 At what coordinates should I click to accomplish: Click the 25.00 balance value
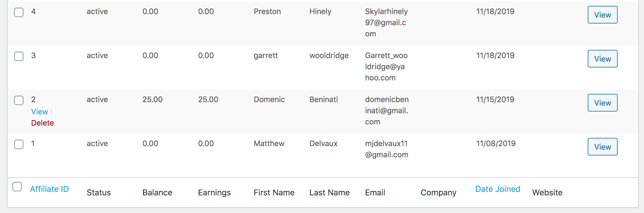(152, 99)
